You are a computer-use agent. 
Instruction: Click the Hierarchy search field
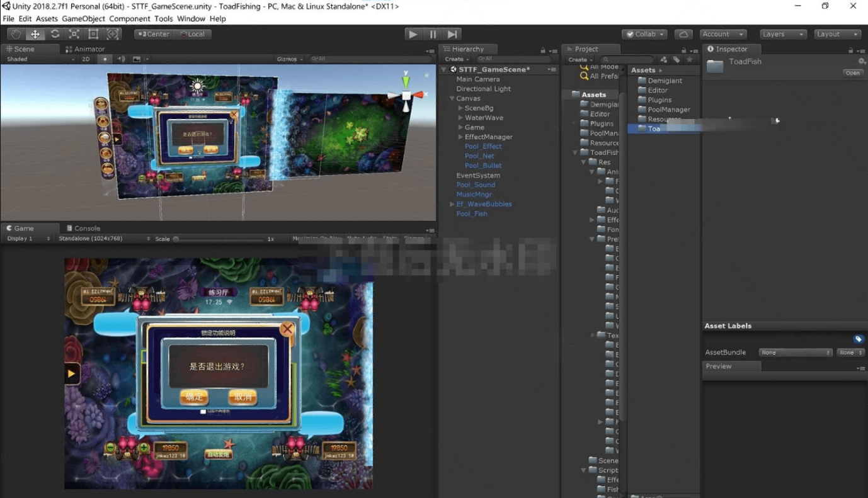pyautogui.click(x=513, y=59)
